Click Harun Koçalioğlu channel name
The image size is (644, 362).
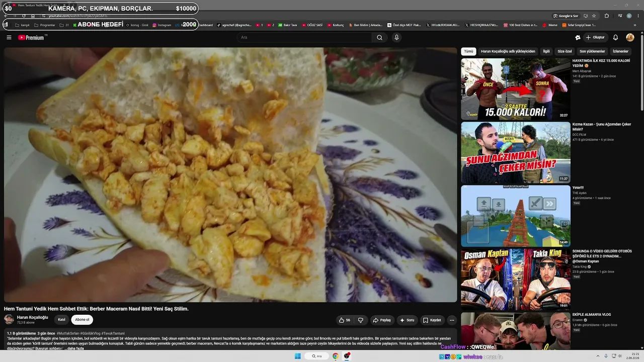point(33,317)
